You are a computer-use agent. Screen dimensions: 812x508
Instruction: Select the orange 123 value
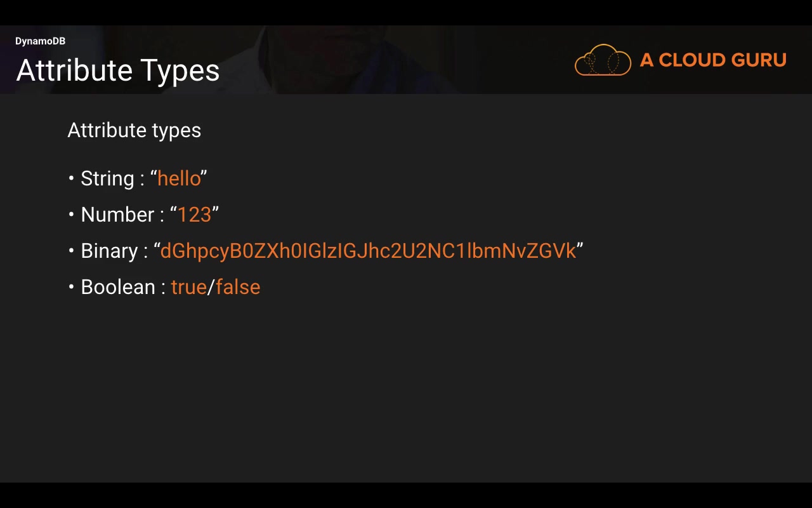coord(194,215)
